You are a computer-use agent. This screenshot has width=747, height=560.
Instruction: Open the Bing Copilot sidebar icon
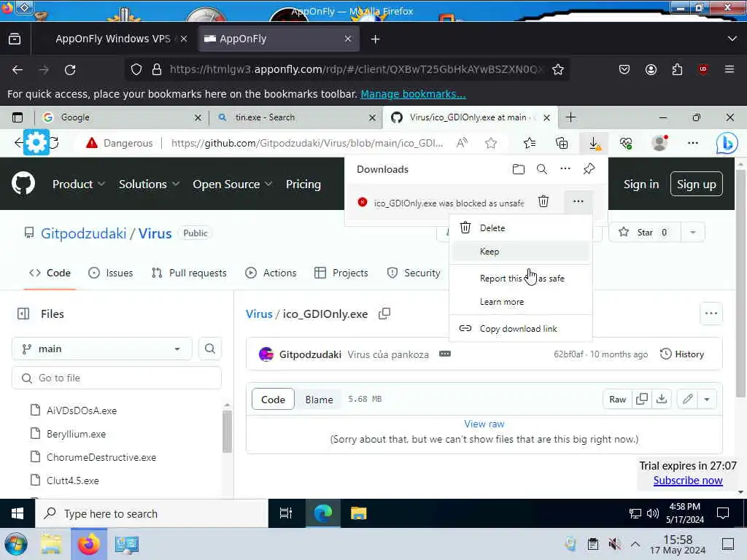(727, 143)
